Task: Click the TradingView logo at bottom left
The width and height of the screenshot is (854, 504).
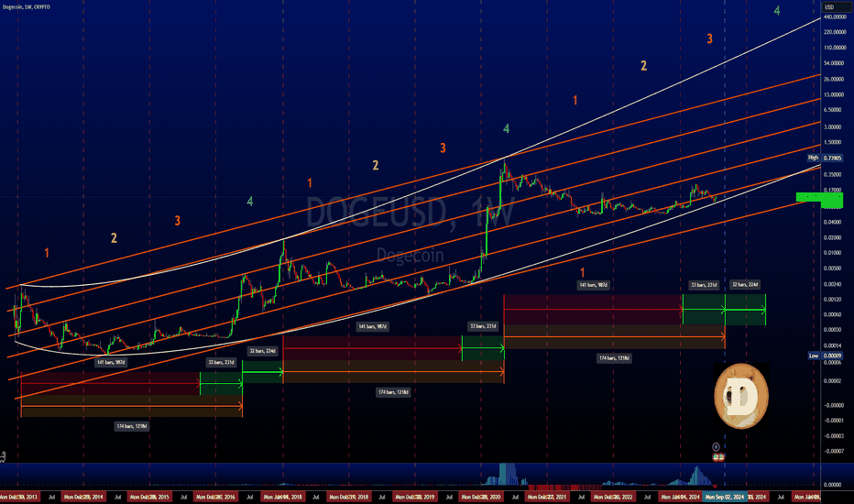Action: tap(4, 456)
